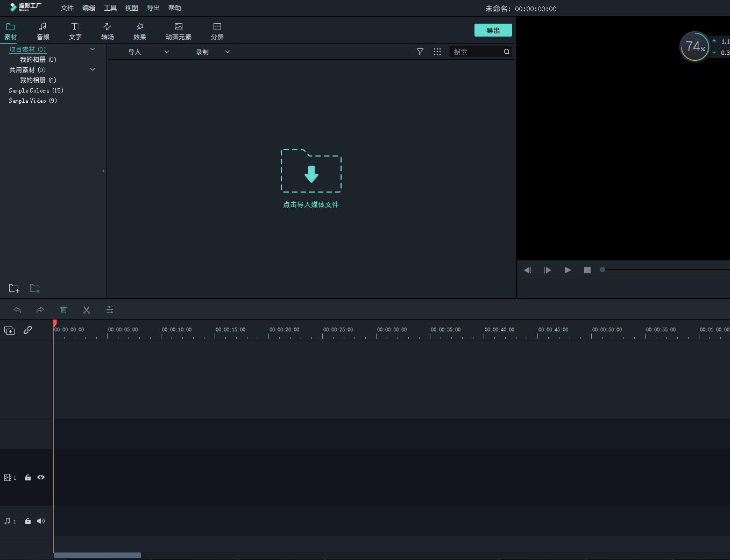730x560 pixels.
Task: Click the 搜索 search input field
Action: (476, 52)
